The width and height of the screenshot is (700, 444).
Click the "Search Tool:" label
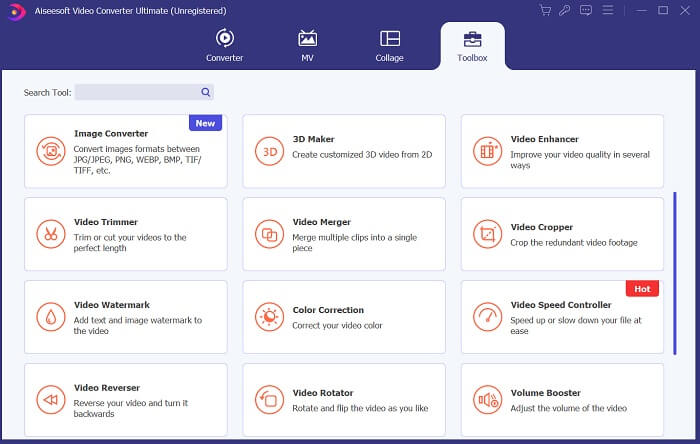pos(47,92)
